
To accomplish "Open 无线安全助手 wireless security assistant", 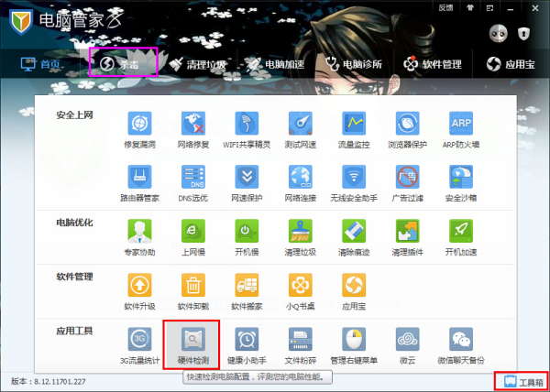I will tap(354, 183).
